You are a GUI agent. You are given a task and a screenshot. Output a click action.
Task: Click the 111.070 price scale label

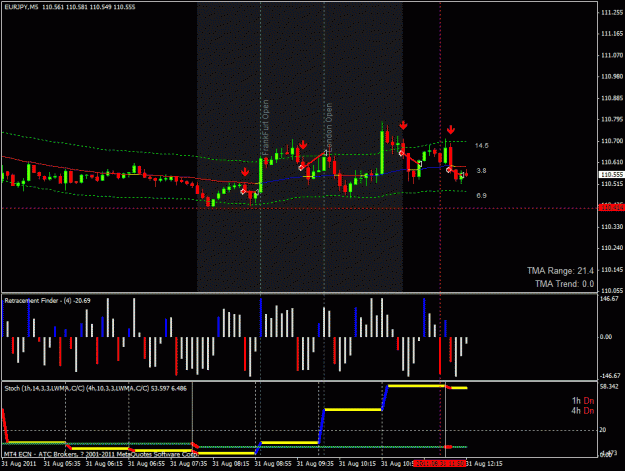point(612,55)
